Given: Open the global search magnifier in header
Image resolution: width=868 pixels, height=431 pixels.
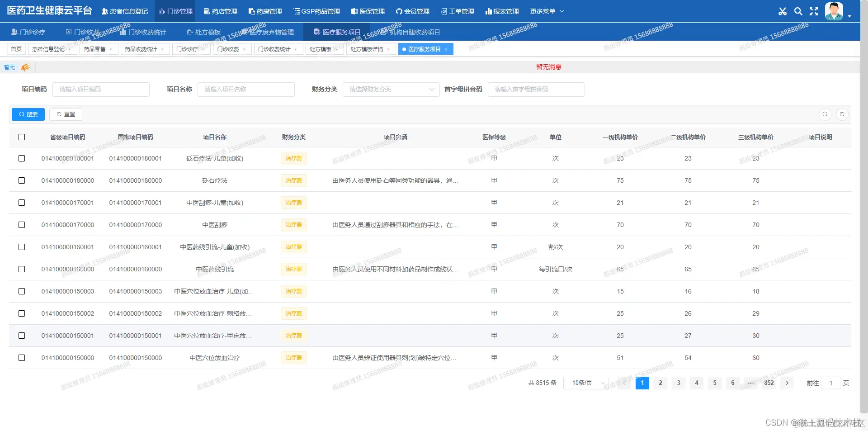Looking at the screenshot, I should click(798, 11).
